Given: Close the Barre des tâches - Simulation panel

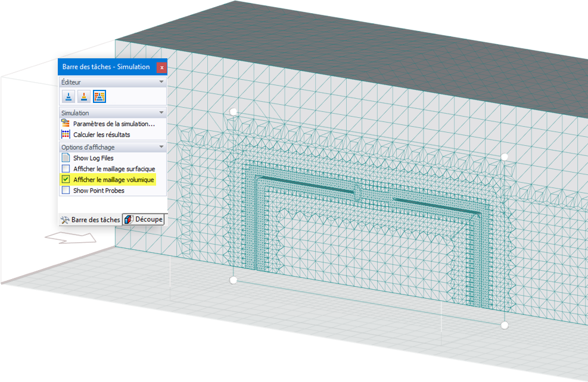Looking at the screenshot, I should [161, 67].
